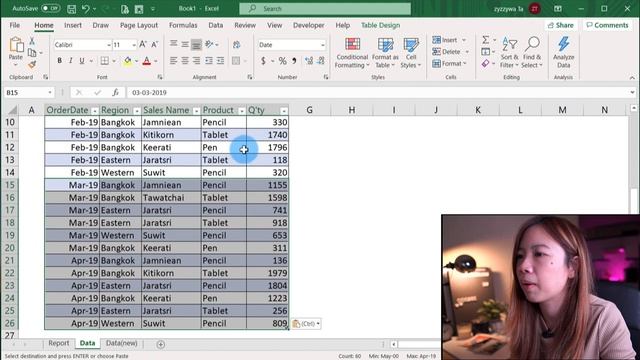This screenshot has width=640, height=360.
Task: Open Format cells menu
Action: [x=449, y=64]
